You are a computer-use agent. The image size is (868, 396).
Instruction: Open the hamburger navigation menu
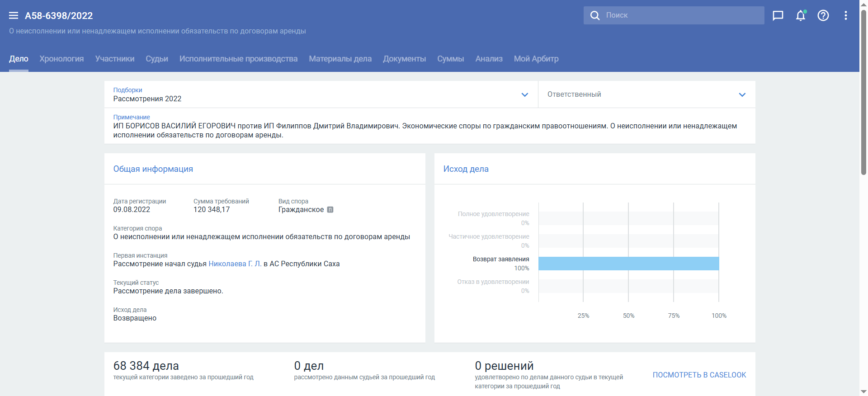coord(14,16)
